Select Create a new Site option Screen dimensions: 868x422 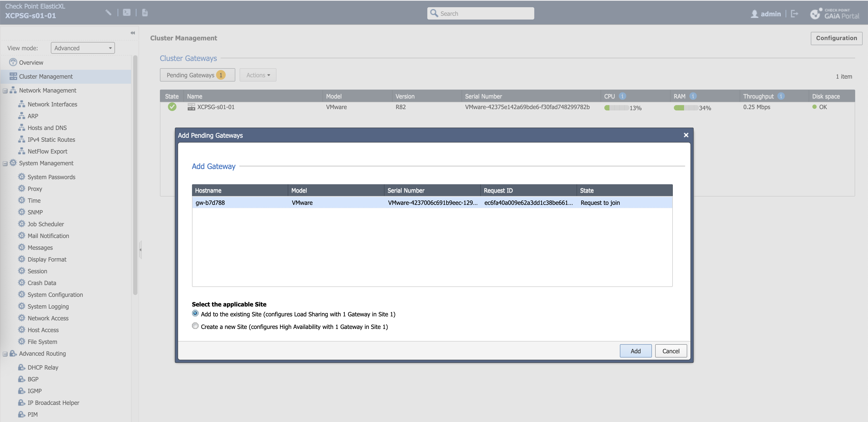pyautogui.click(x=195, y=326)
